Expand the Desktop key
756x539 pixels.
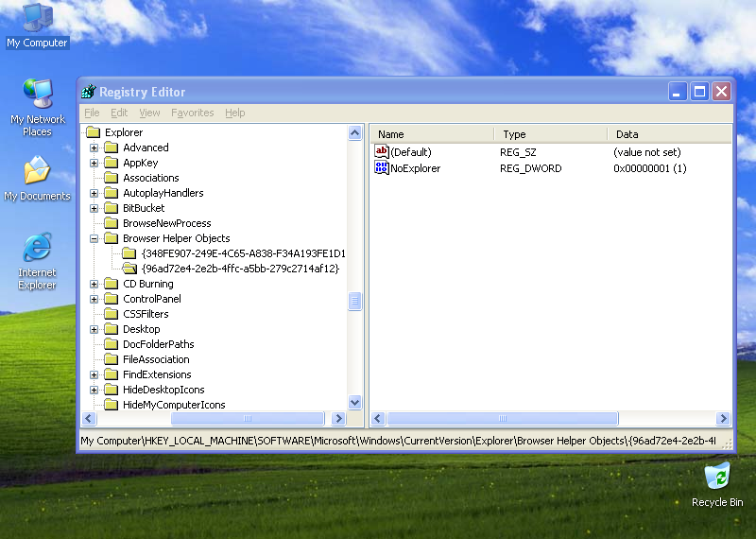[94, 329]
